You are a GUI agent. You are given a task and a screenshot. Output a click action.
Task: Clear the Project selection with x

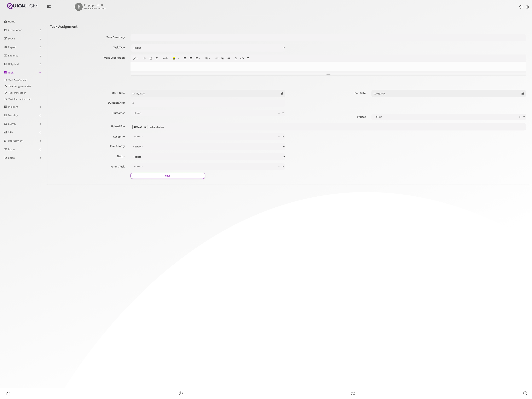520,117
